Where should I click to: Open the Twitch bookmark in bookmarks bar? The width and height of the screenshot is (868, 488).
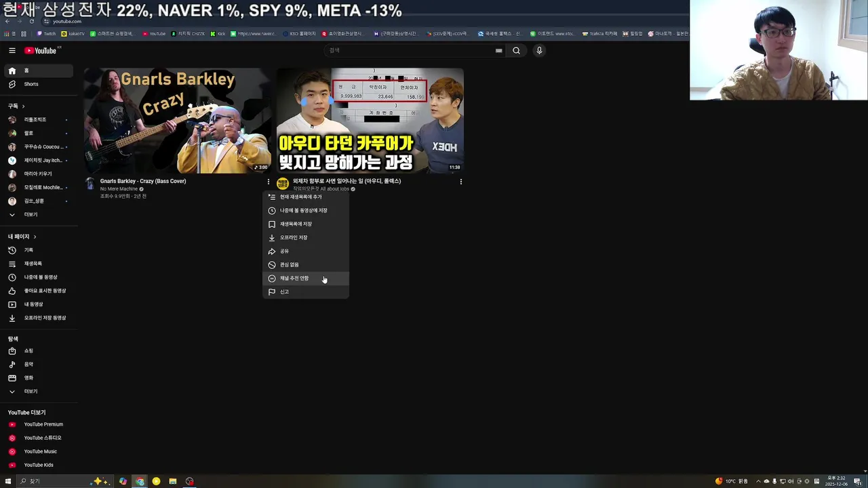point(47,33)
